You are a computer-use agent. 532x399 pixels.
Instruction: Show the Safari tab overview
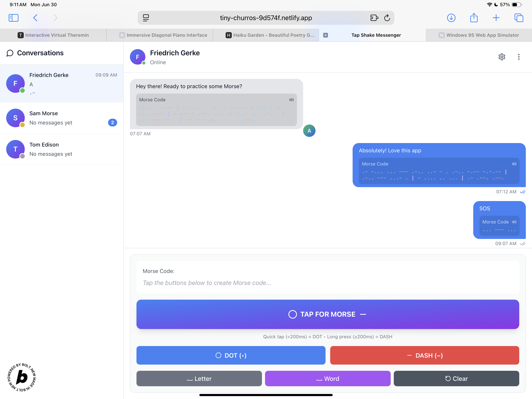(519, 18)
